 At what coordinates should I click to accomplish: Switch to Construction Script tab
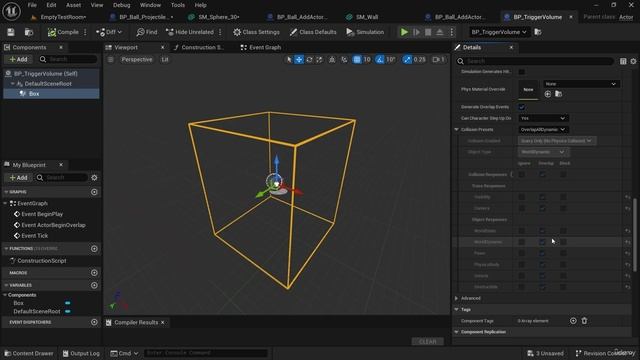(x=199, y=47)
